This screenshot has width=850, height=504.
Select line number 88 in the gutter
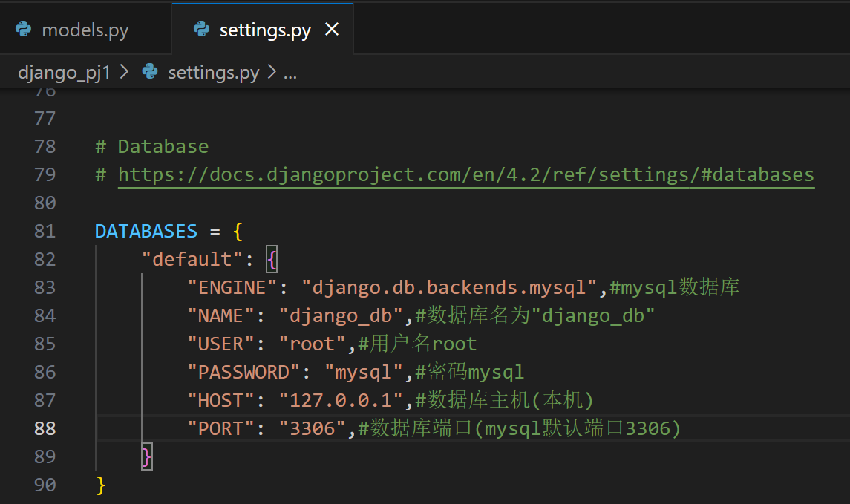[x=45, y=428]
